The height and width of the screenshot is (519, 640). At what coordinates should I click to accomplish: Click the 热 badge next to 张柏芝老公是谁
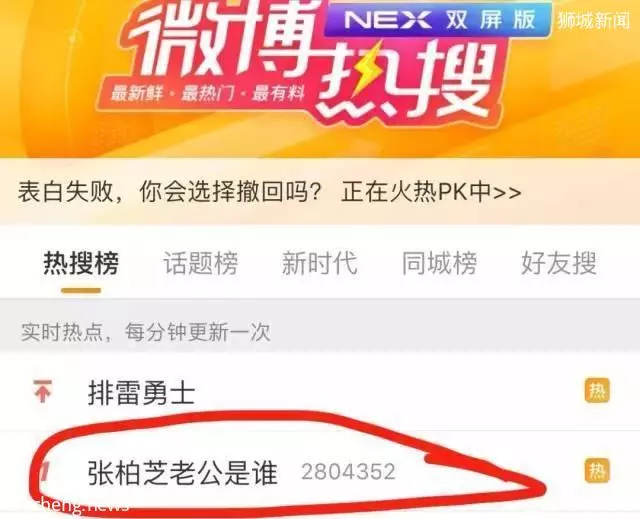click(x=597, y=470)
